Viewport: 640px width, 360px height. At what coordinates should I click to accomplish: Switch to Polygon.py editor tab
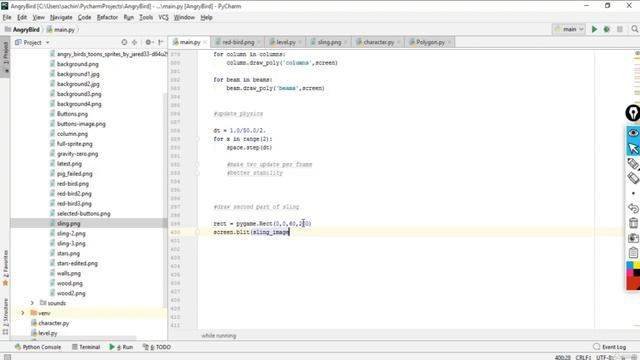430,42
